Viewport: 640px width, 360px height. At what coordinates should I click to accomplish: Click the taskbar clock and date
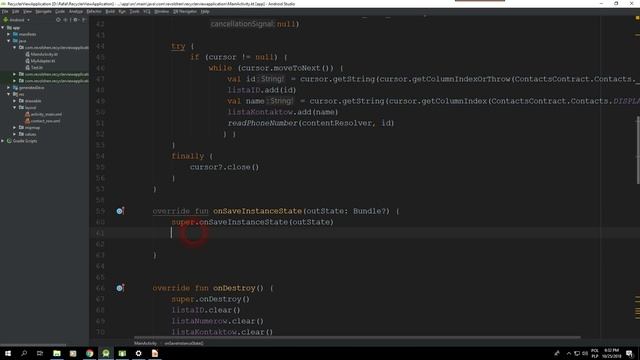(611, 353)
